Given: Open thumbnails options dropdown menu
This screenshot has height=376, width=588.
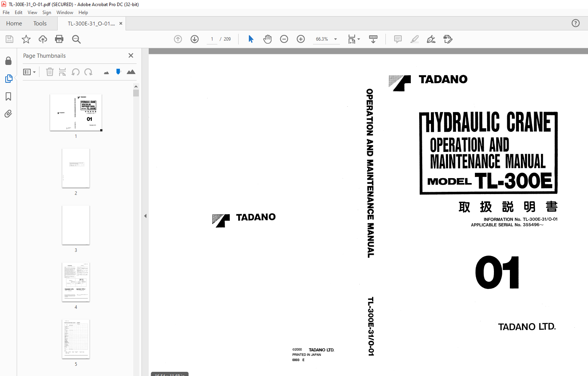Looking at the screenshot, I should click(29, 72).
